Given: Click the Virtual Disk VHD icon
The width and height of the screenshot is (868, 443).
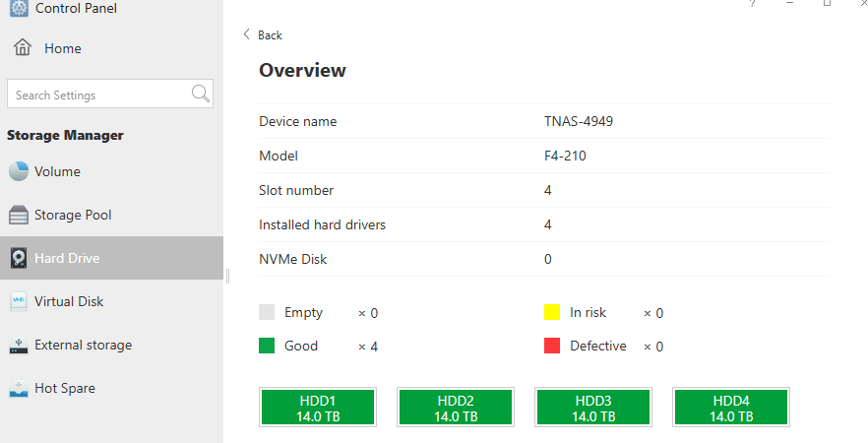Looking at the screenshot, I should click(x=19, y=301).
